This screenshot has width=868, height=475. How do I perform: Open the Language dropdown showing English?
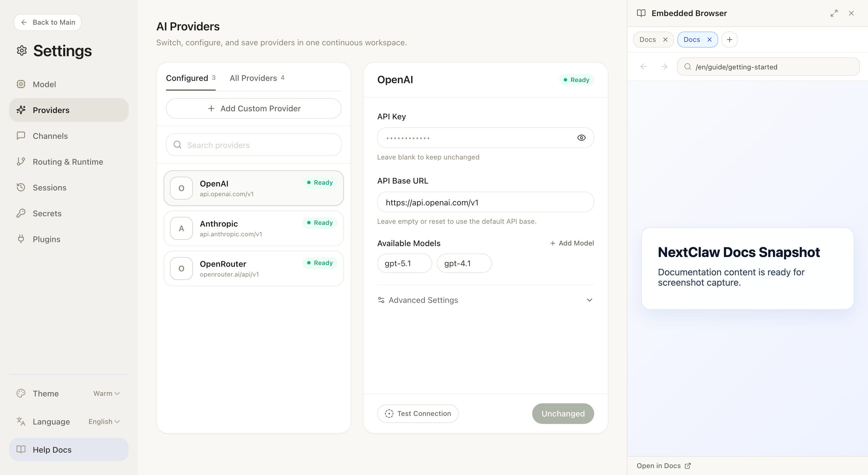(104, 421)
